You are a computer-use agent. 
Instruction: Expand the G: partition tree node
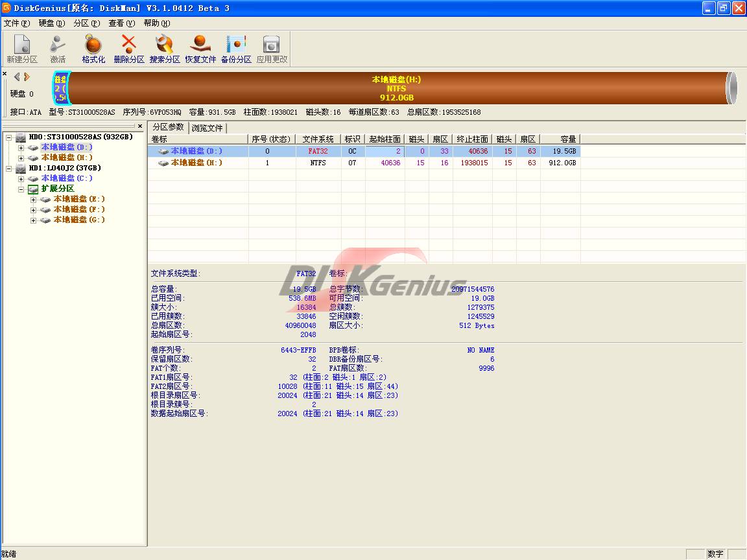[x=33, y=220]
